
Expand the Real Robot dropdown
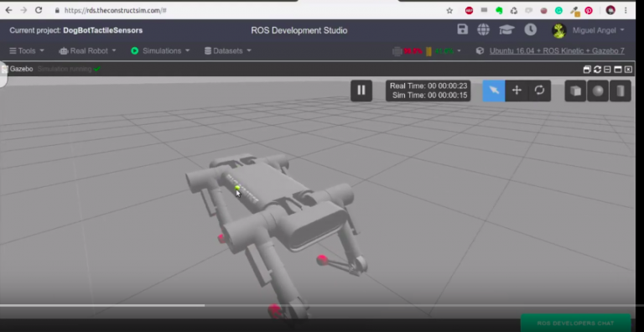point(87,51)
